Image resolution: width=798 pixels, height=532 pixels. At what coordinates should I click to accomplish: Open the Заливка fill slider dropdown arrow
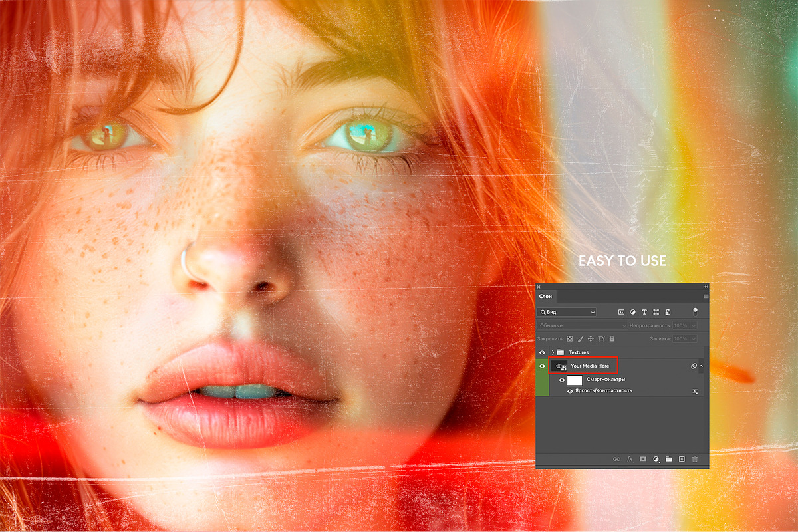coord(694,339)
